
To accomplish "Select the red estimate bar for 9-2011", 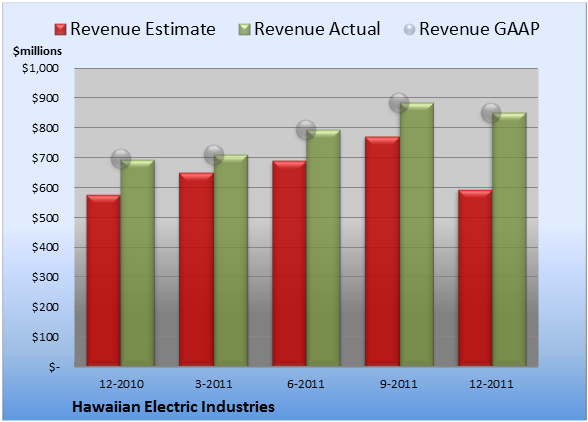I will click(x=382, y=251).
